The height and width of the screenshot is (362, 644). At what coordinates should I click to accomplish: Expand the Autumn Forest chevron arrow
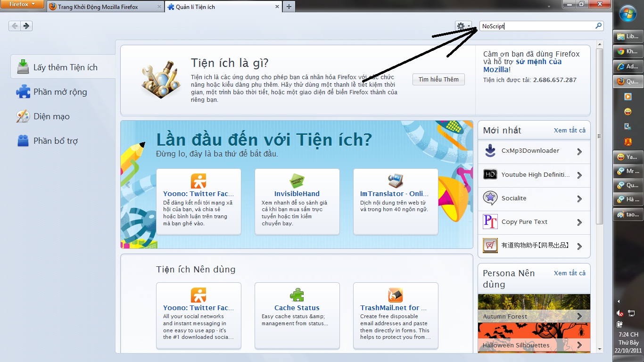click(579, 317)
